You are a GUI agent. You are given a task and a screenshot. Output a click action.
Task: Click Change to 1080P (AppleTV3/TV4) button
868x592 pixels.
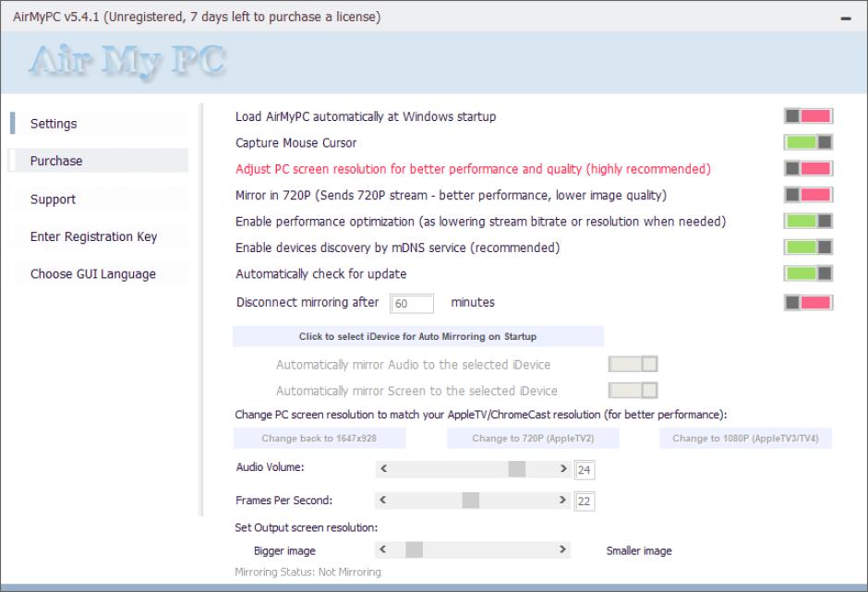click(745, 438)
